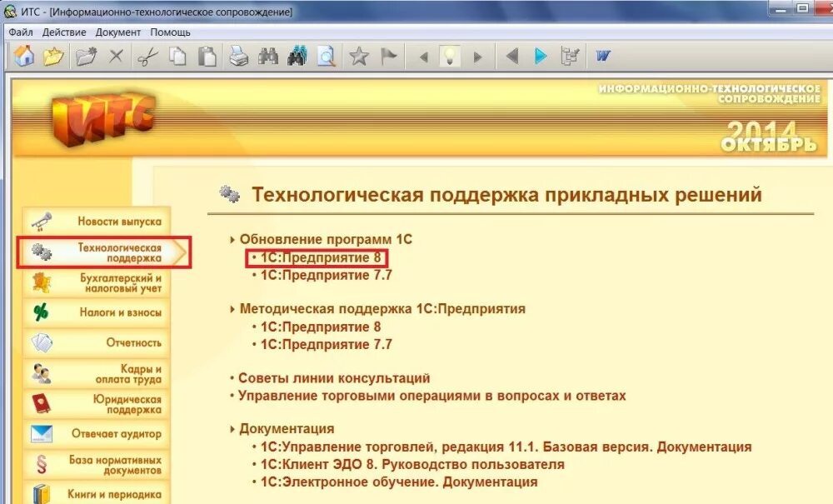
Task: Click the Home house icon in toolbar
Action: tap(24, 55)
